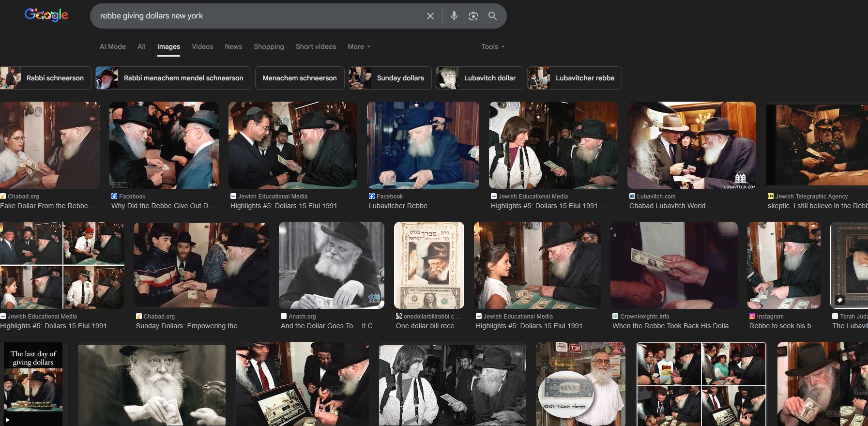Image resolution: width=868 pixels, height=426 pixels.
Task: Expand the More dropdown menu
Action: (359, 46)
